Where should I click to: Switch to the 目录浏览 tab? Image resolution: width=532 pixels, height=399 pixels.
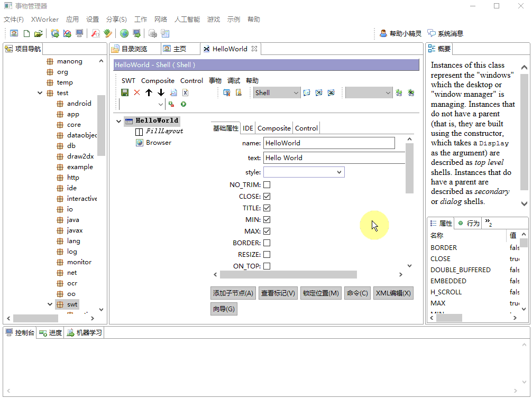[x=135, y=49]
